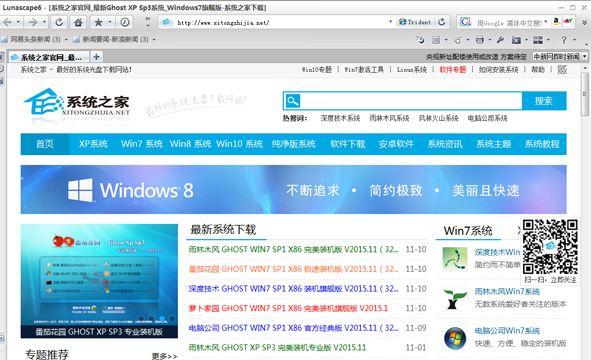This screenshot has width=592, height=360.
Task: Open new tab with plus button
Action: pyautogui.click(x=96, y=57)
